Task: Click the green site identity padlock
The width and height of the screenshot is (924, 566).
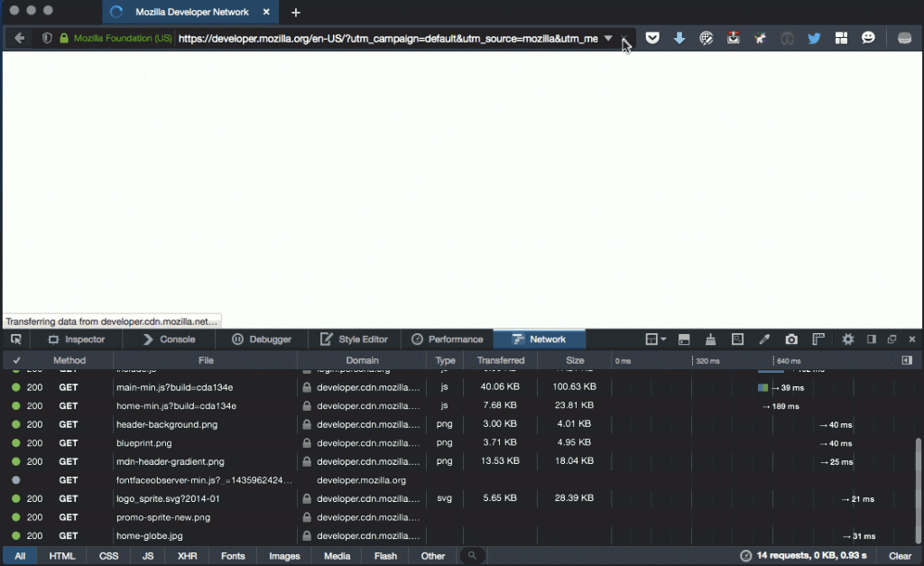Action: click(x=64, y=38)
